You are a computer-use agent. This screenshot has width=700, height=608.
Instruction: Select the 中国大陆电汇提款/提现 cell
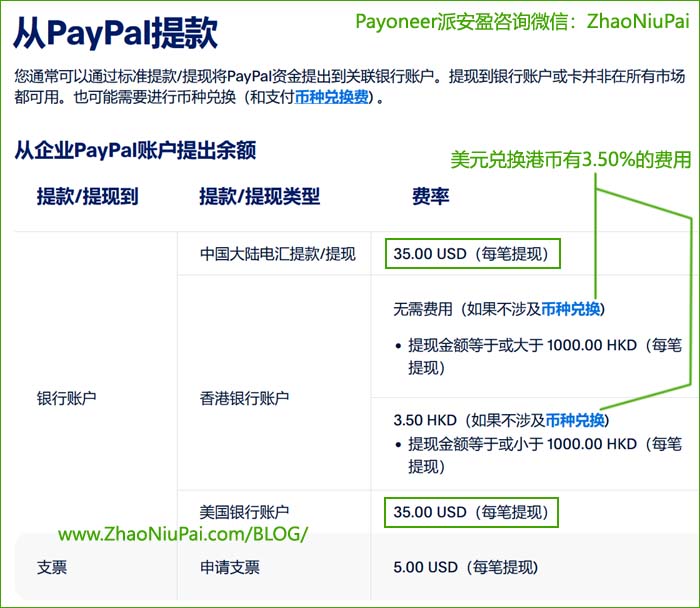tap(278, 254)
